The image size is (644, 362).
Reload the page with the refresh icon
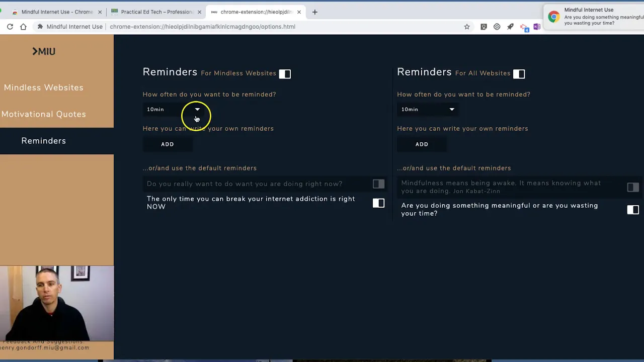(10, 27)
